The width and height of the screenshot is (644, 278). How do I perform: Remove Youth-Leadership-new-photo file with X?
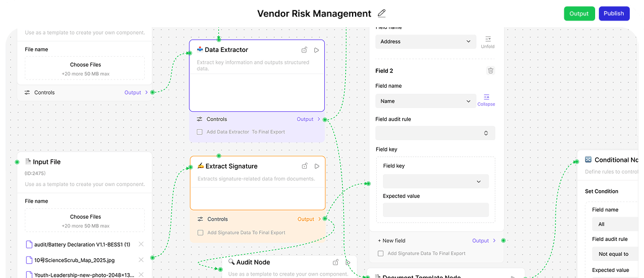coord(141,274)
